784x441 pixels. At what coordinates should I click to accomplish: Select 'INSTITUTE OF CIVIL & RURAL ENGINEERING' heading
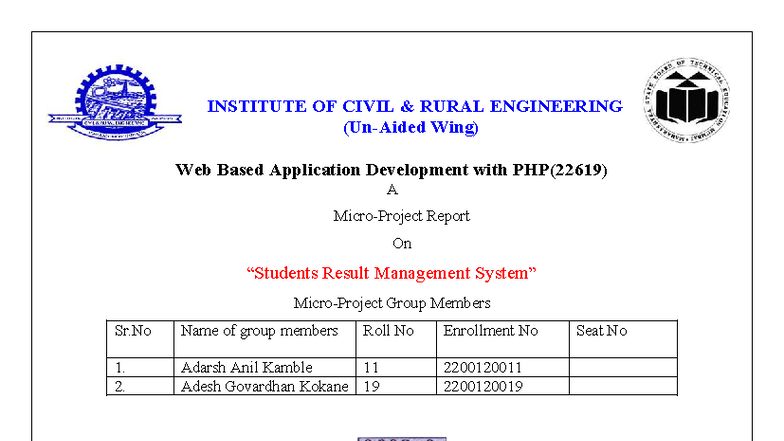[415, 106]
